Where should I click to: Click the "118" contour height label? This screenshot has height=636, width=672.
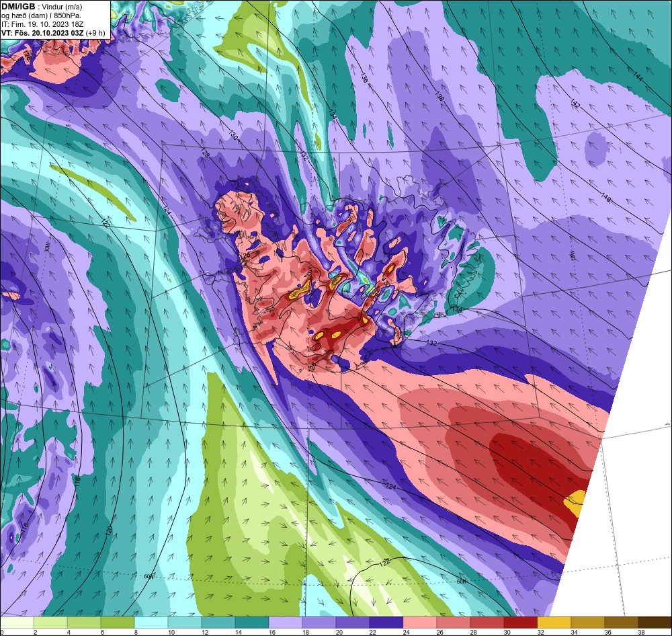[x=77, y=480]
